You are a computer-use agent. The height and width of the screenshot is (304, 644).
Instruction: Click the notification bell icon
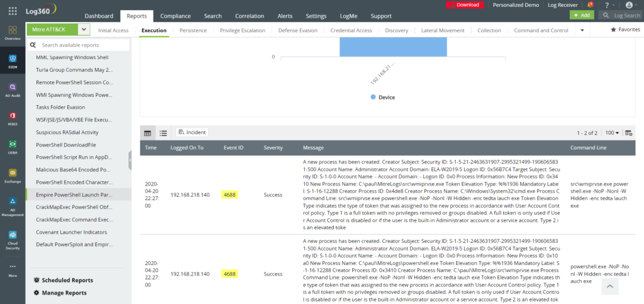pos(589,5)
